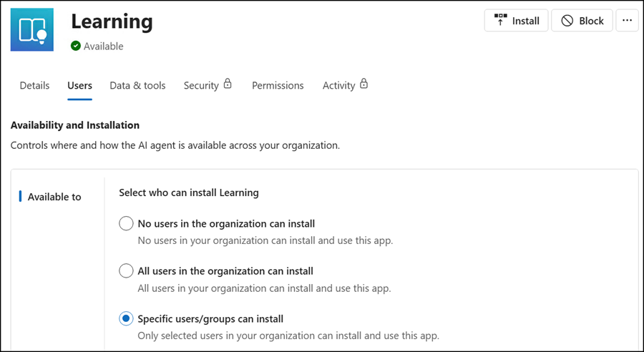Switch to the Details tab
The height and width of the screenshot is (352, 644).
[x=34, y=85]
